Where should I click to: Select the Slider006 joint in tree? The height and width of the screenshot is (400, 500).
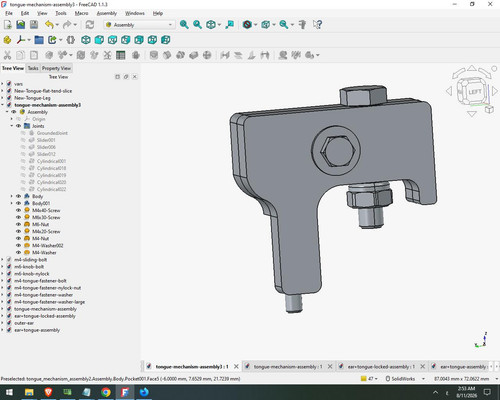coord(46,147)
